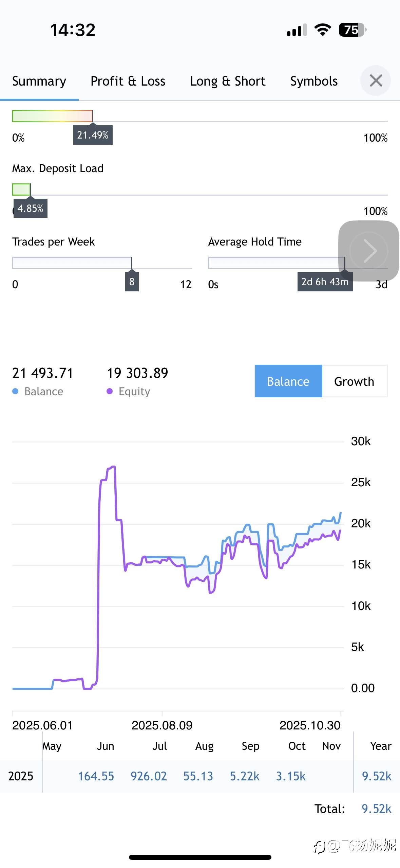Open the Profit & Loss tab

click(x=128, y=82)
